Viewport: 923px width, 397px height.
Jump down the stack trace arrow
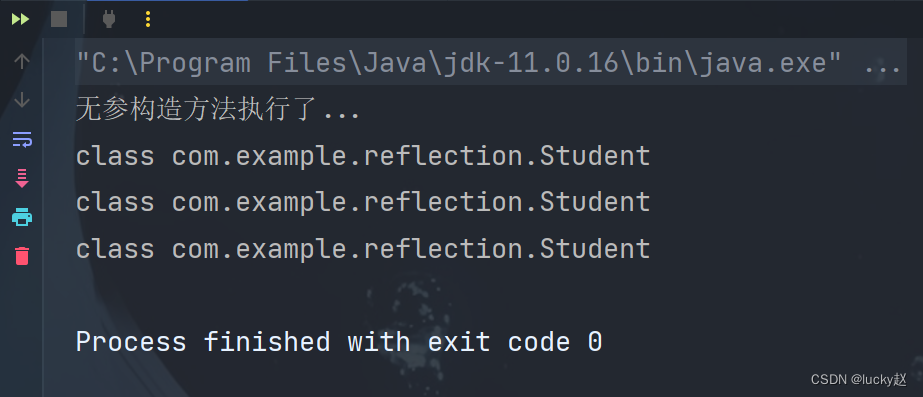point(22,100)
